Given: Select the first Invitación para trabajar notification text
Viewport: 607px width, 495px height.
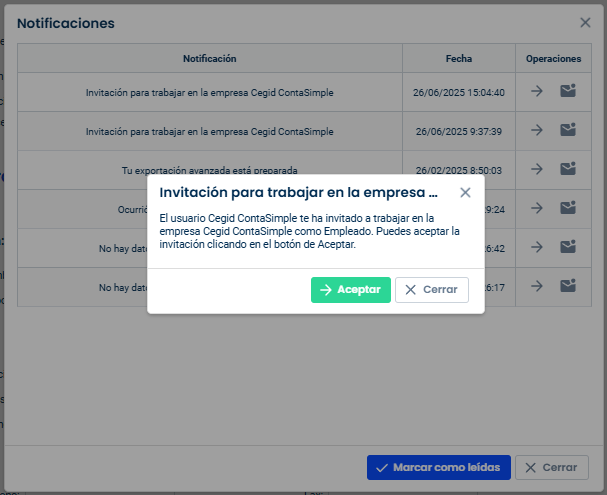Looking at the screenshot, I should tap(209, 93).
